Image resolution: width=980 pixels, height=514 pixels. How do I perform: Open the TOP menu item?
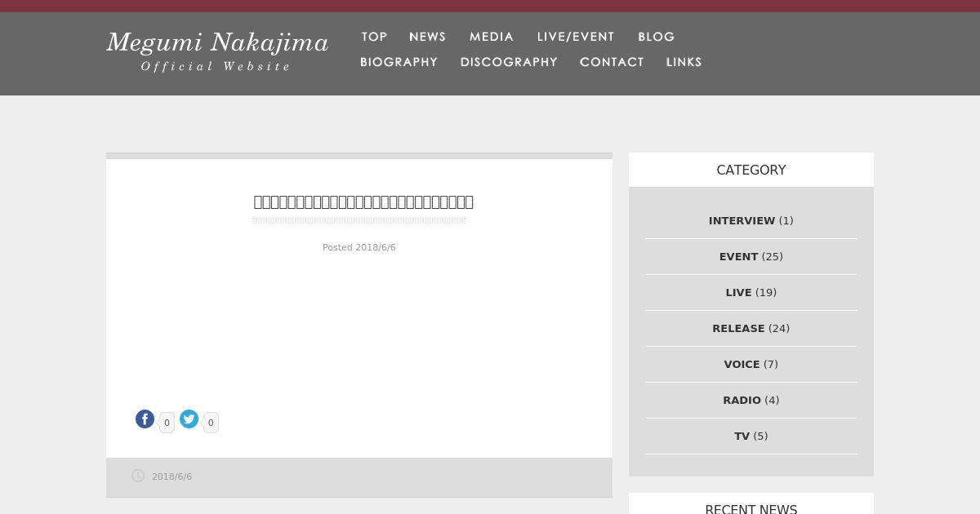tap(374, 37)
